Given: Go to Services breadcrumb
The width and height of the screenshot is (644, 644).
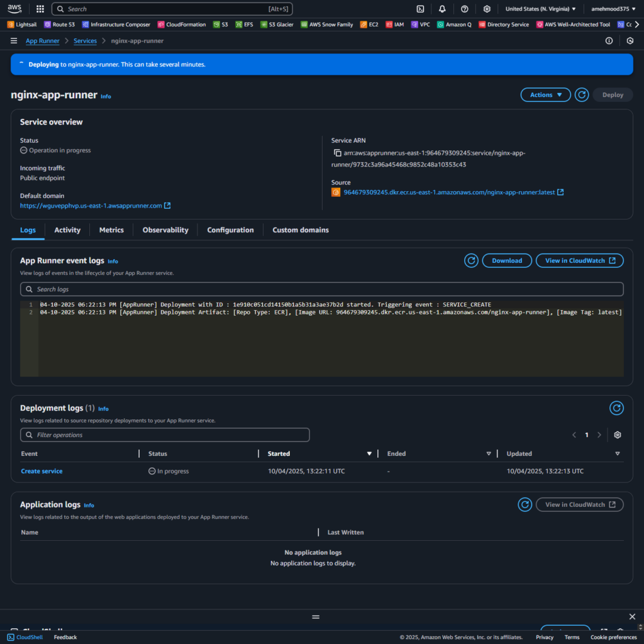Looking at the screenshot, I should tap(85, 41).
